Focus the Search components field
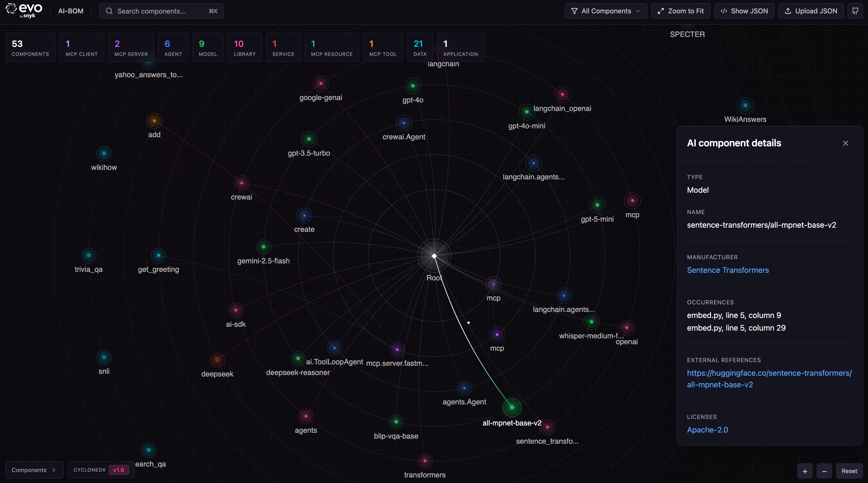This screenshot has height=483, width=868. pyautogui.click(x=161, y=11)
